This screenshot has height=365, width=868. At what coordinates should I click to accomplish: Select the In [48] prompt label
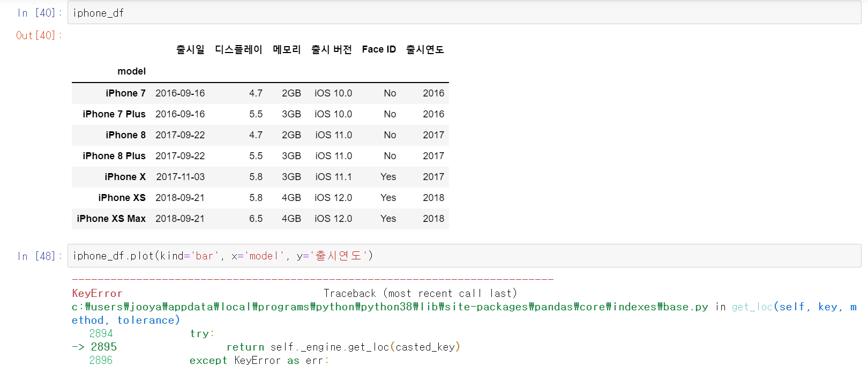(40, 256)
